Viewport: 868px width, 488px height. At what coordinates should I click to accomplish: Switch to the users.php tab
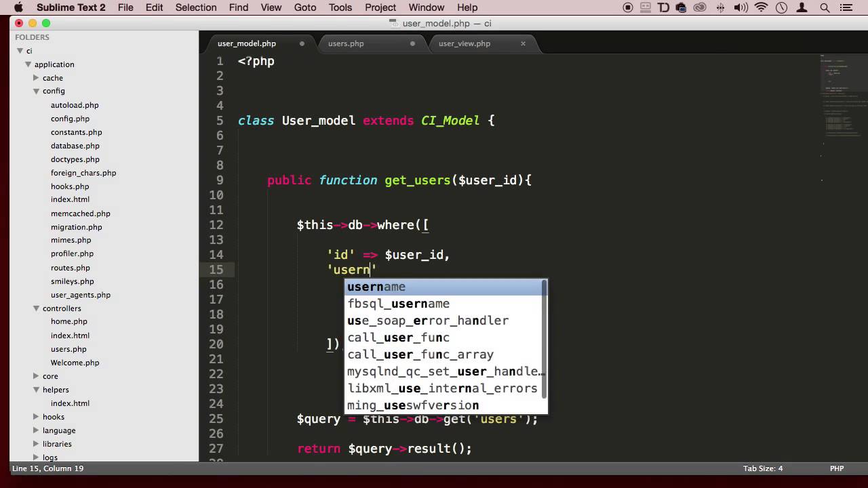(x=346, y=43)
